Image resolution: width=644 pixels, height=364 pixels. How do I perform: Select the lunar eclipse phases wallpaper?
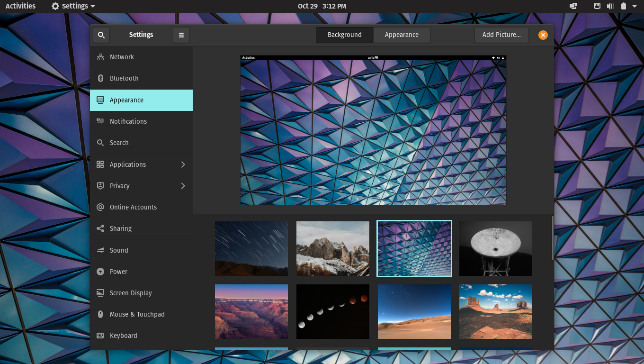[333, 311]
